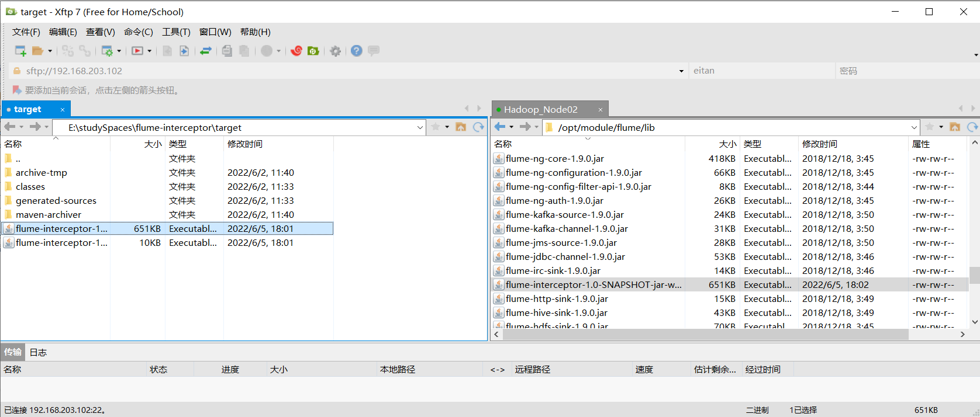This screenshot has height=417, width=980.
Task: Refresh the local pane listing
Action: click(478, 127)
